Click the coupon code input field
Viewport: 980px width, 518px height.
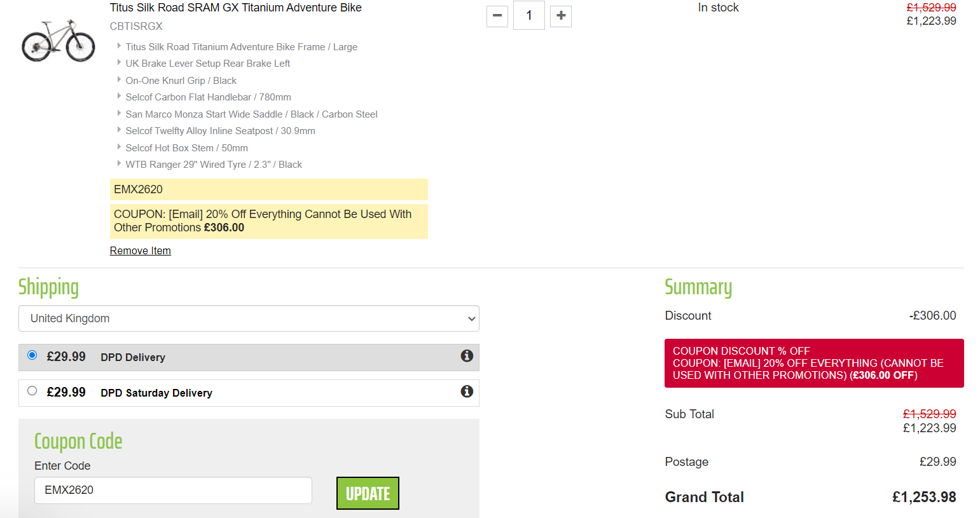click(x=173, y=490)
